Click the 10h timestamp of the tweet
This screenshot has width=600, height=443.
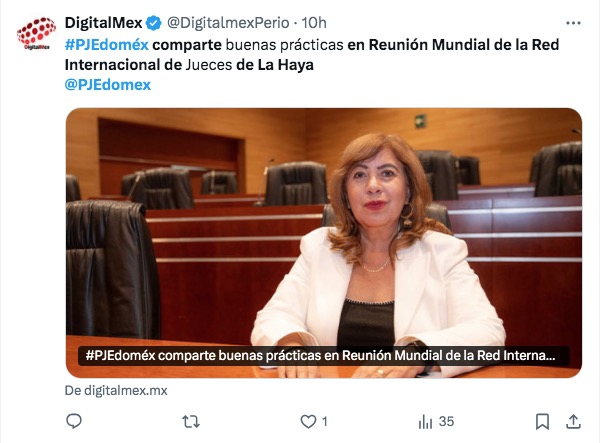(x=314, y=23)
